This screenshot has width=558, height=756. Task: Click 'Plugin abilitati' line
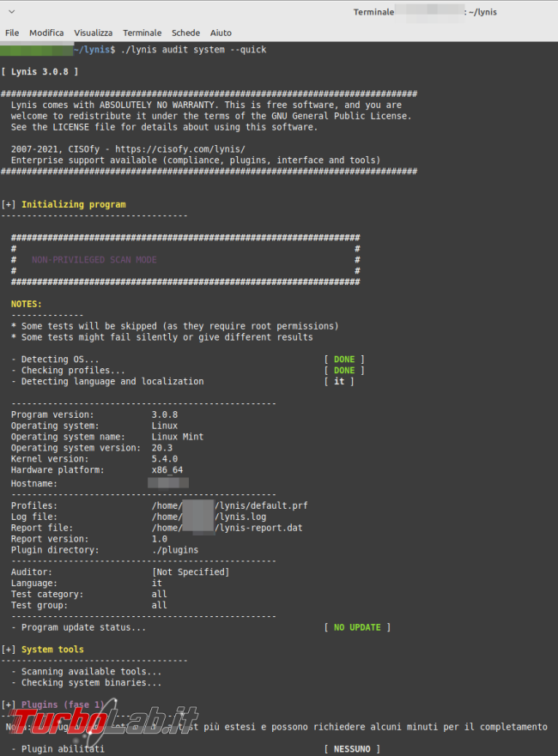pos(58,749)
